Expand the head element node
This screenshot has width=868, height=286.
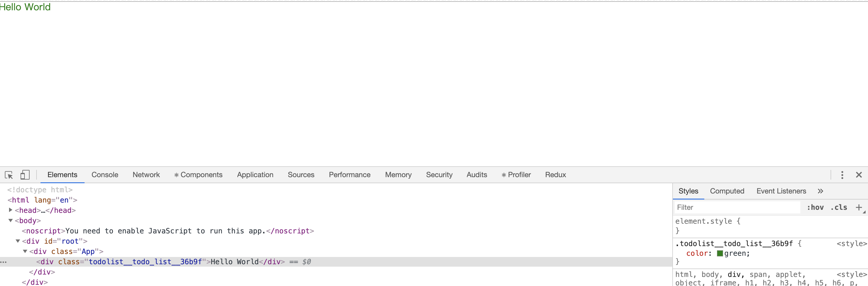coord(10,210)
